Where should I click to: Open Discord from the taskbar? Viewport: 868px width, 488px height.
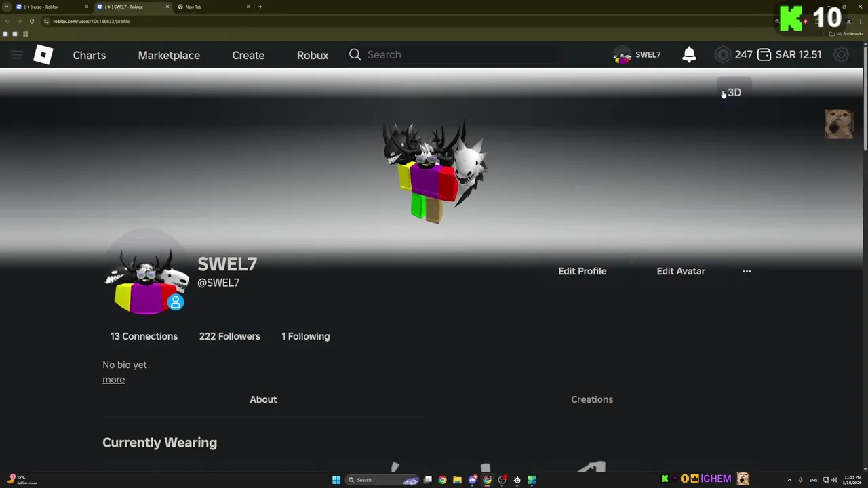pos(473,480)
